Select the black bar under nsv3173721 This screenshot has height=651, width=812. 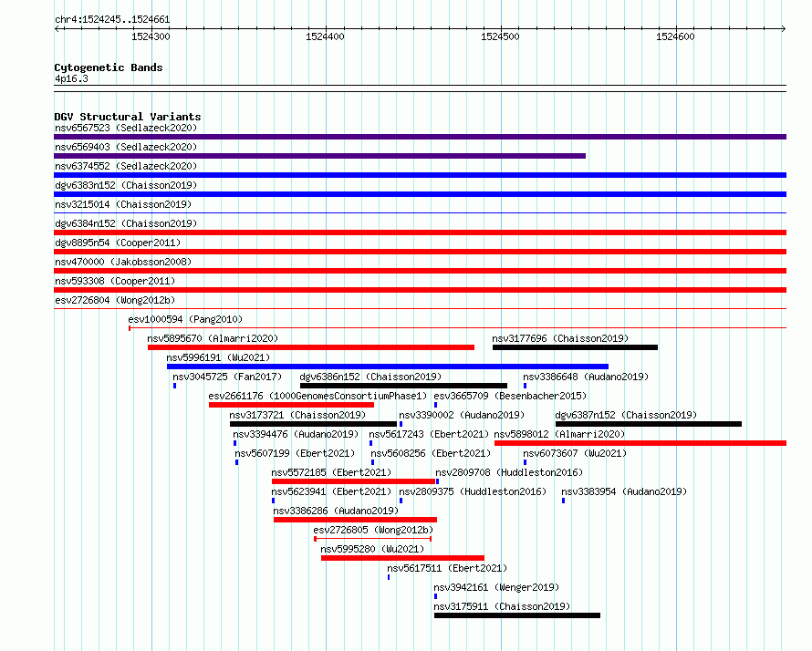pos(313,424)
